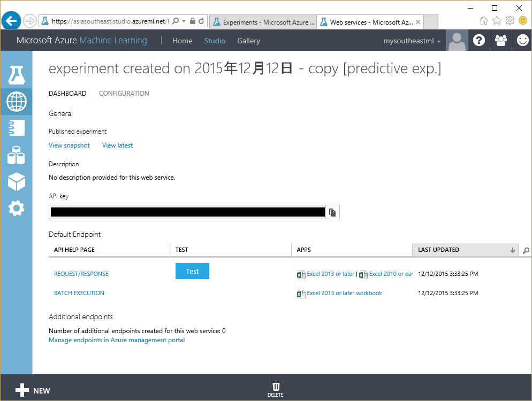
Task: Open Settings via the gear icon
Action: [16, 208]
